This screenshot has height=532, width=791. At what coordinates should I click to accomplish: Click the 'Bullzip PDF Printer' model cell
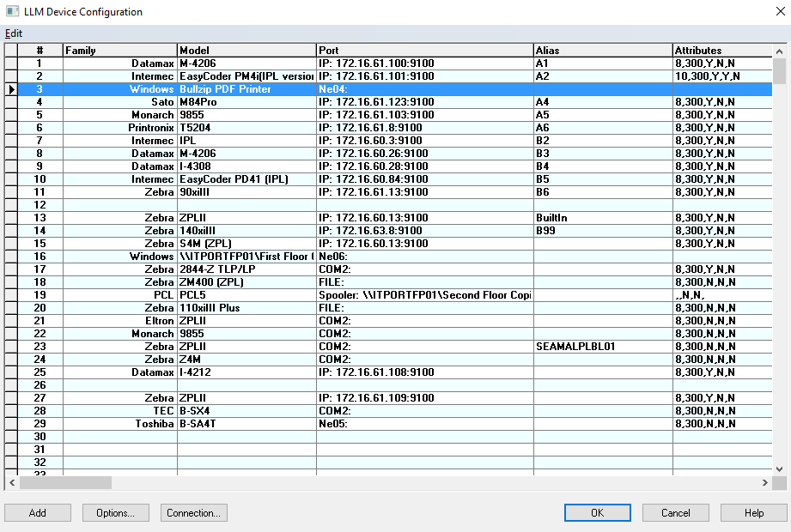click(x=246, y=89)
